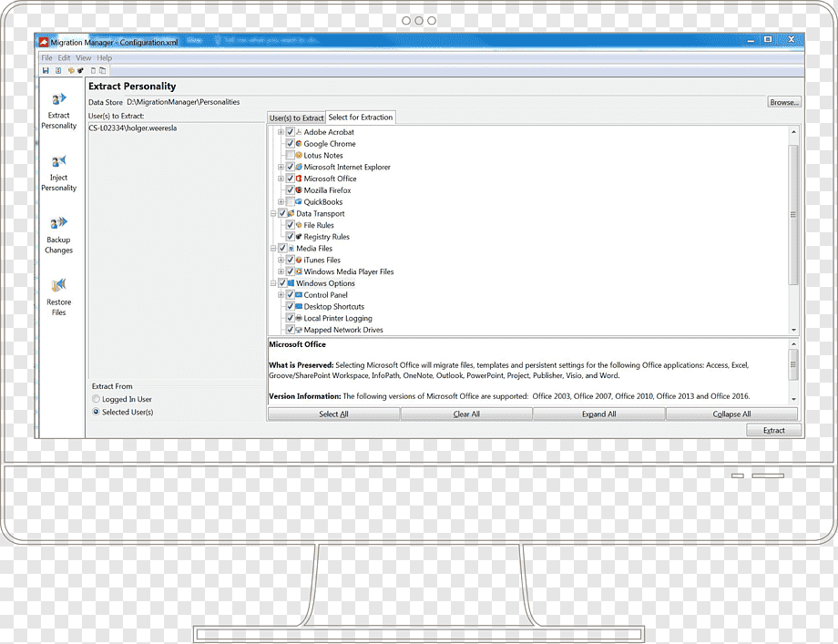Open the Inject Personality sidebar icon
Screen dimensions: 838x644
(x=59, y=161)
